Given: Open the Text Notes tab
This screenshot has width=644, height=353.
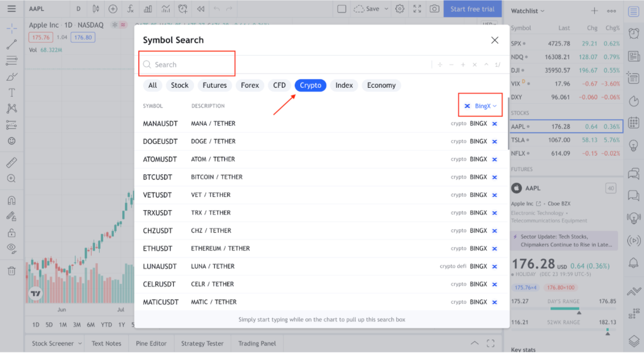Looking at the screenshot, I should point(106,343).
